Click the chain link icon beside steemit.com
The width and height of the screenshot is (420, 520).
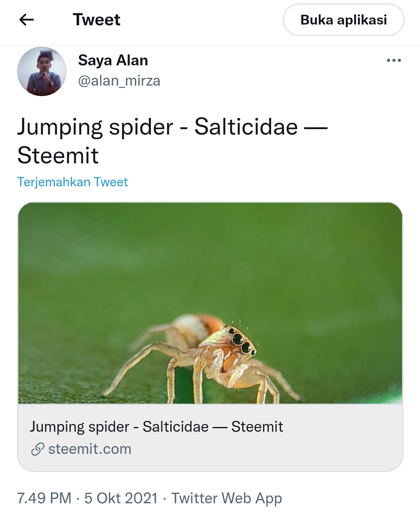(38, 450)
